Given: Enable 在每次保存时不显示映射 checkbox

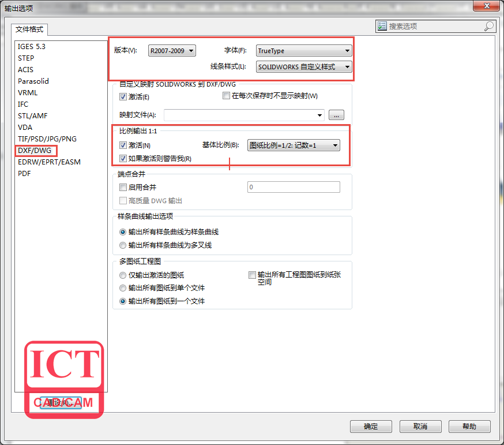Looking at the screenshot, I should 226,96.
